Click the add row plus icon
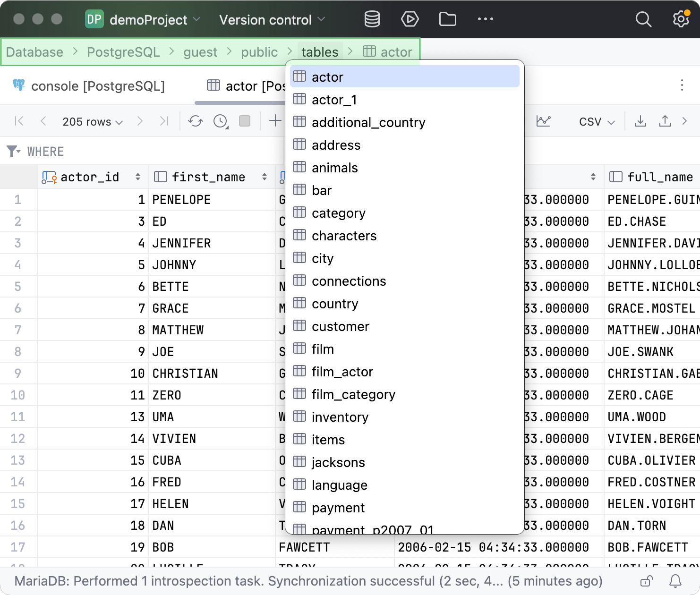This screenshot has width=700, height=595. click(x=275, y=121)
